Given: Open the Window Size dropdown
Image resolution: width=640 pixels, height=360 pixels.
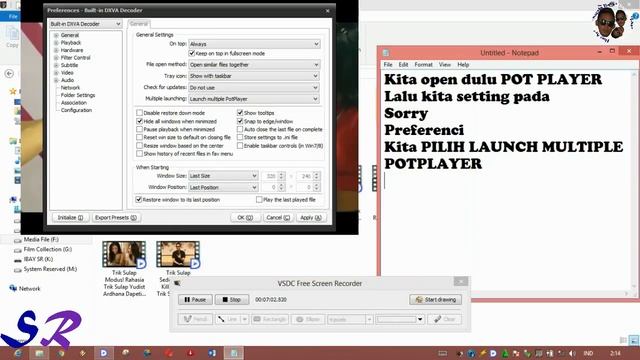Looking at the screenshot, I should [223, 176].
